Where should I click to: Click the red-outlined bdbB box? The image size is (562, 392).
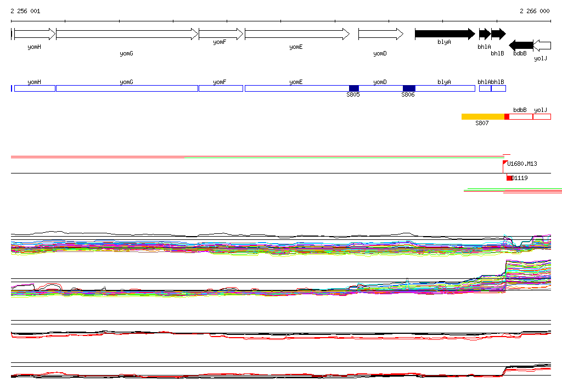click(x=521, y=116)
